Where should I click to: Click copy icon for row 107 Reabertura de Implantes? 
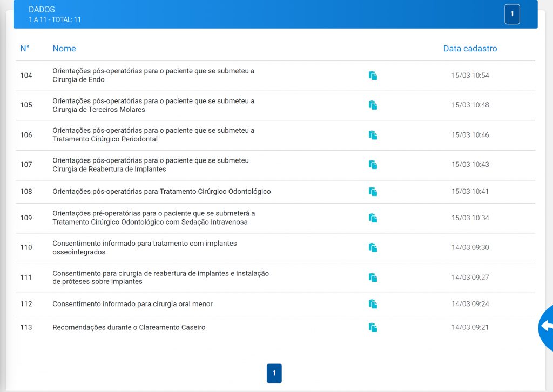point(373,165)
